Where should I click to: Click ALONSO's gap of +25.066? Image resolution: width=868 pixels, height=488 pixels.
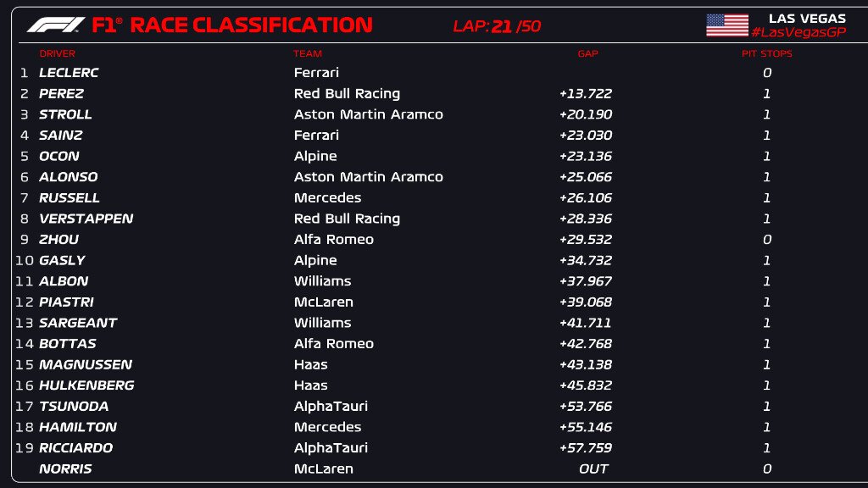586,177
